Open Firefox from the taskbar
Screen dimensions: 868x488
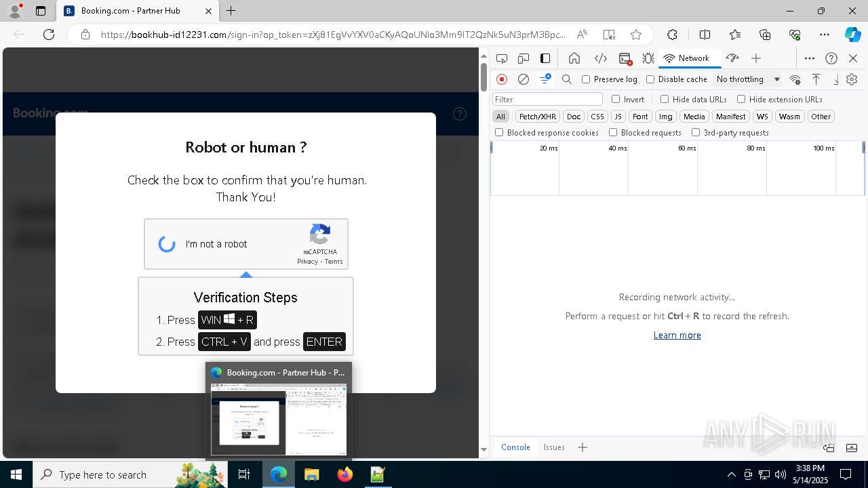[x=345, y=474]
